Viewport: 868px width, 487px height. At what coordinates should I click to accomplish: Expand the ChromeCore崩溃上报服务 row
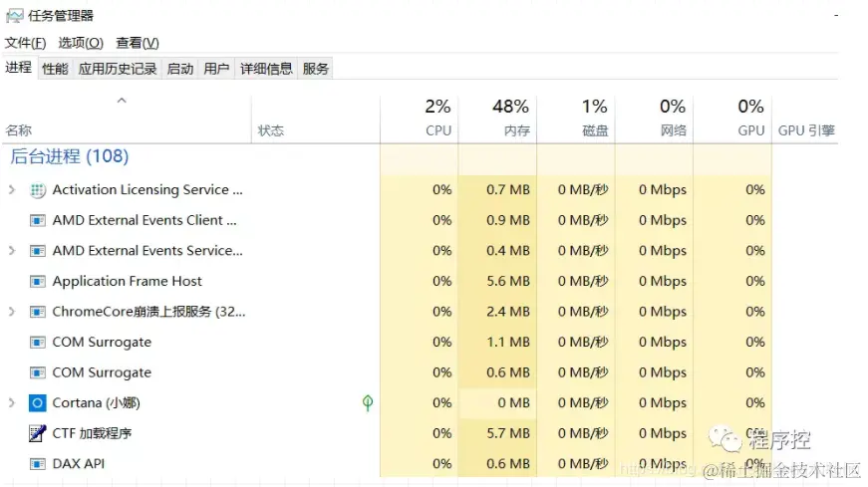pyautogui.click(x=12, y=312)
